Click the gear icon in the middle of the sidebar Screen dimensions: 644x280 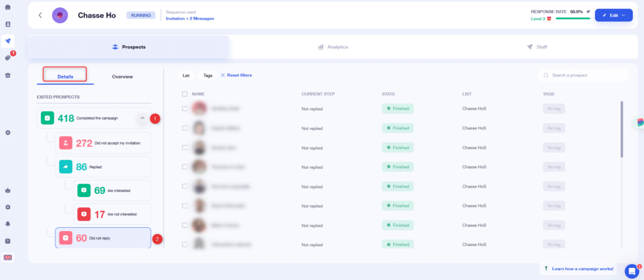tap(8, 132)
